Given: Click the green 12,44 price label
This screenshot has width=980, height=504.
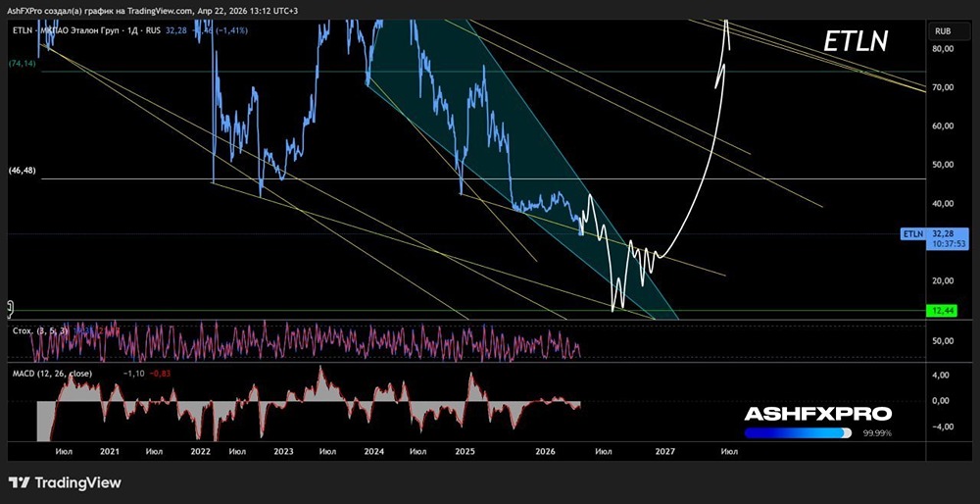Looking at the screenshot, I should (x=943, y=310).
